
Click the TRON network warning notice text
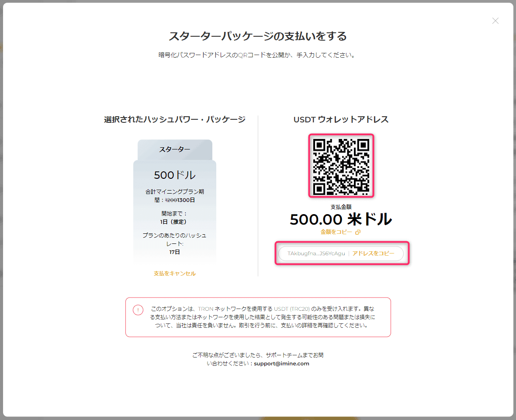262,317
